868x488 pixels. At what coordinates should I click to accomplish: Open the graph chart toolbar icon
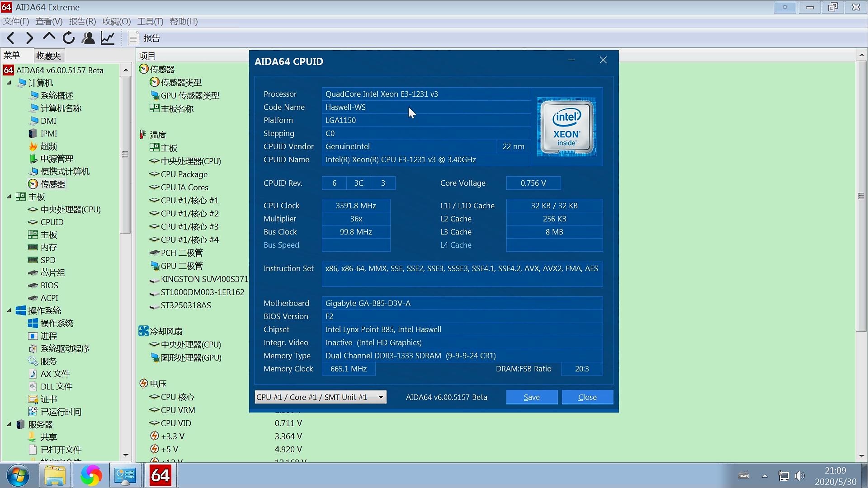[x=108, y=38]
